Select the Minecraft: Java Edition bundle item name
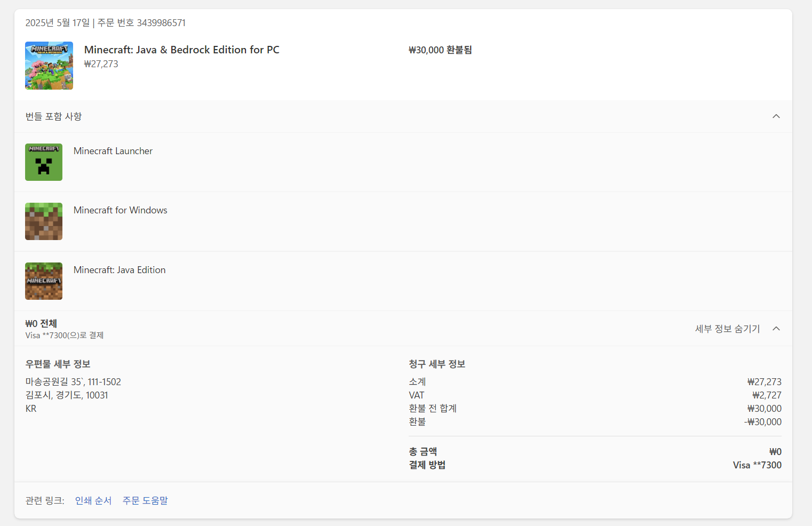Viewport: 812px width, 526px height. pos(120,270)
